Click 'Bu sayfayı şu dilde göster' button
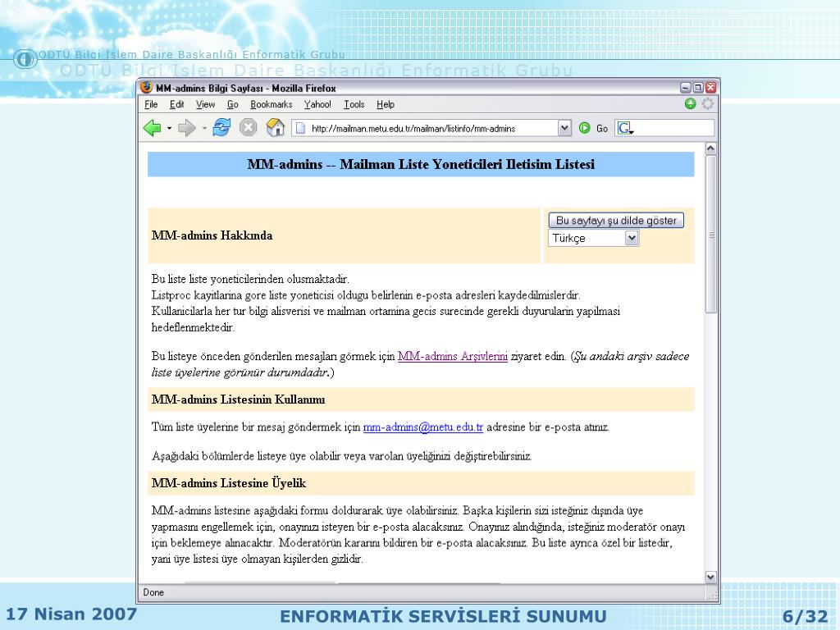Screen dimensions: 840x630 616,220
